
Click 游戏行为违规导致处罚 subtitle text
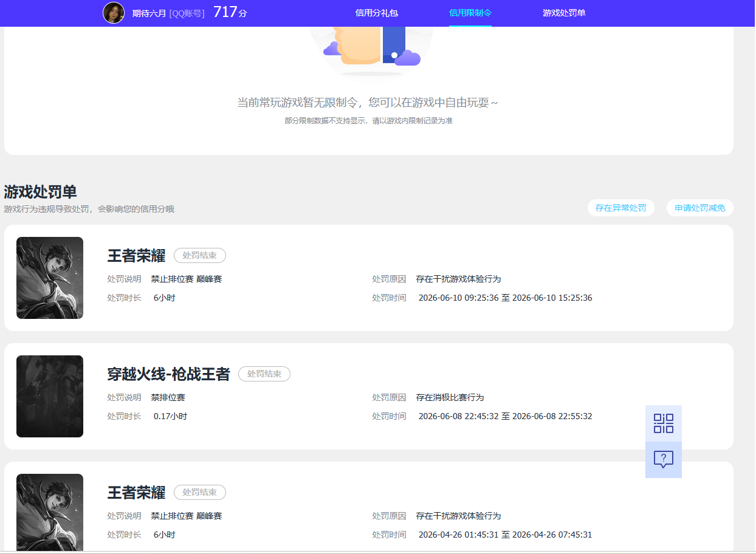(x=89, y=209)
